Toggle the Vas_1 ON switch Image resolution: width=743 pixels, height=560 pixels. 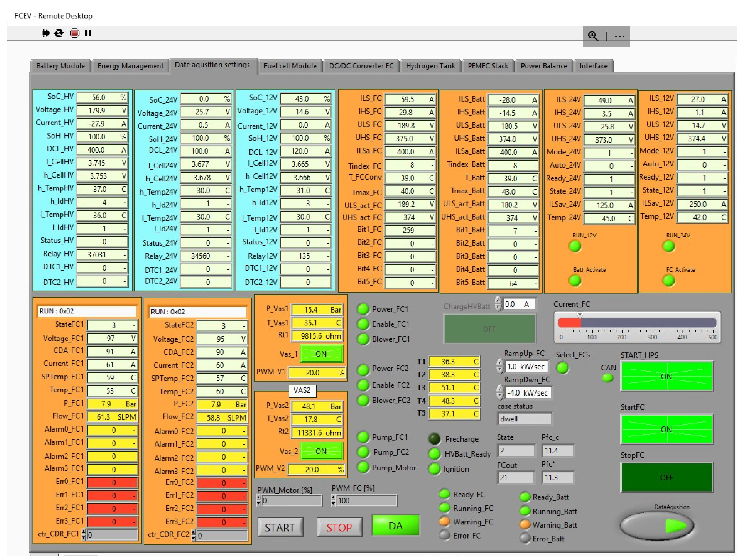[x=321, y=354]
